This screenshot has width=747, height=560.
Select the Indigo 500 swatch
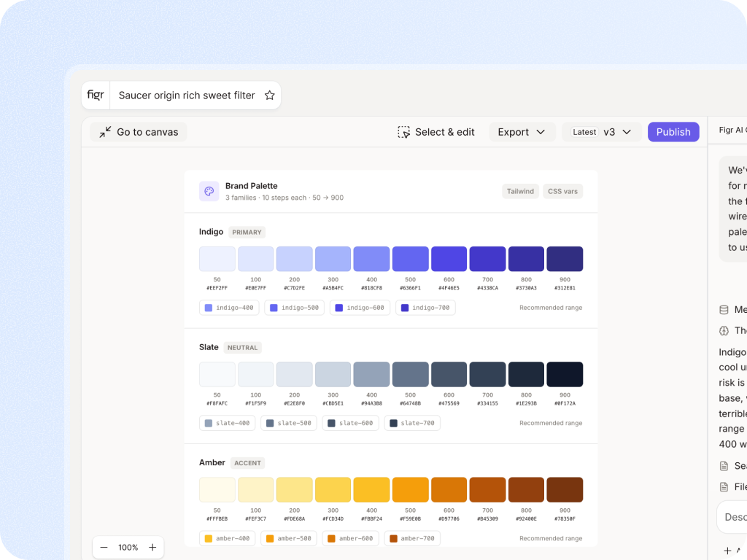tap(410, 259)
